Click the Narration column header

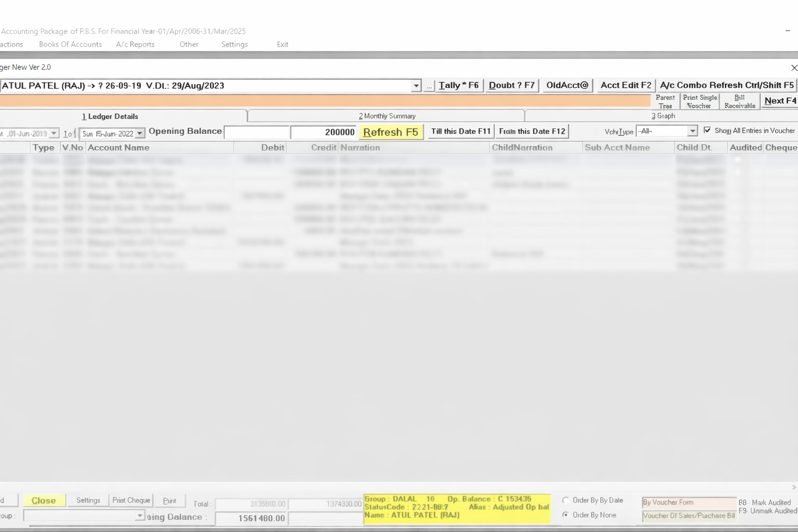414,148
